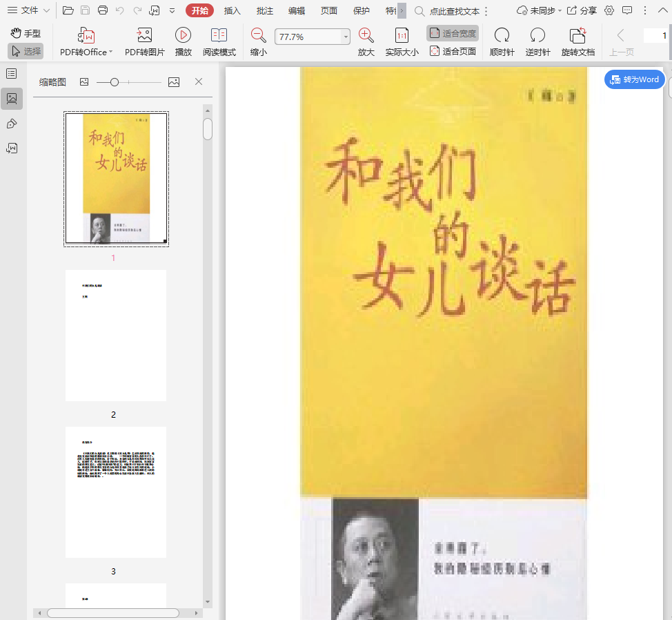Switch to the 编辑 tab
This screenshot has height=620, width=672.
click(x=297, y=11)
